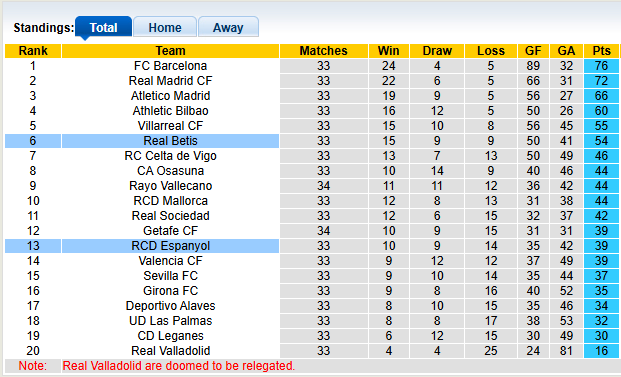Switch to the Home standings tab
This screenshot has height=377, width=621.
coord(165,27)
